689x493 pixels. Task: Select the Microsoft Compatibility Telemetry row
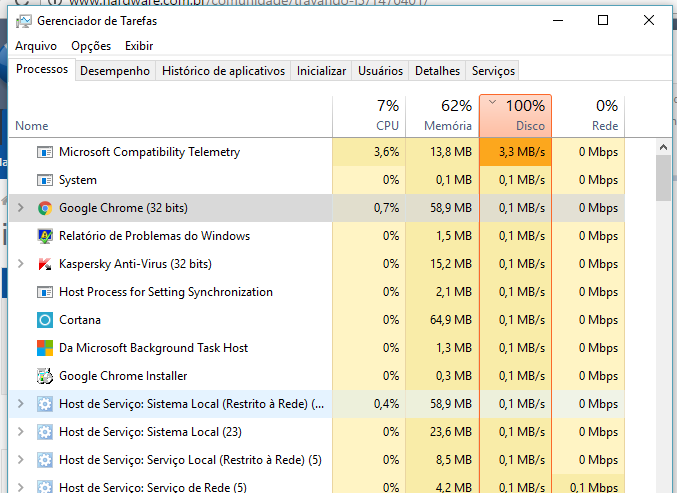coord(316,152)
